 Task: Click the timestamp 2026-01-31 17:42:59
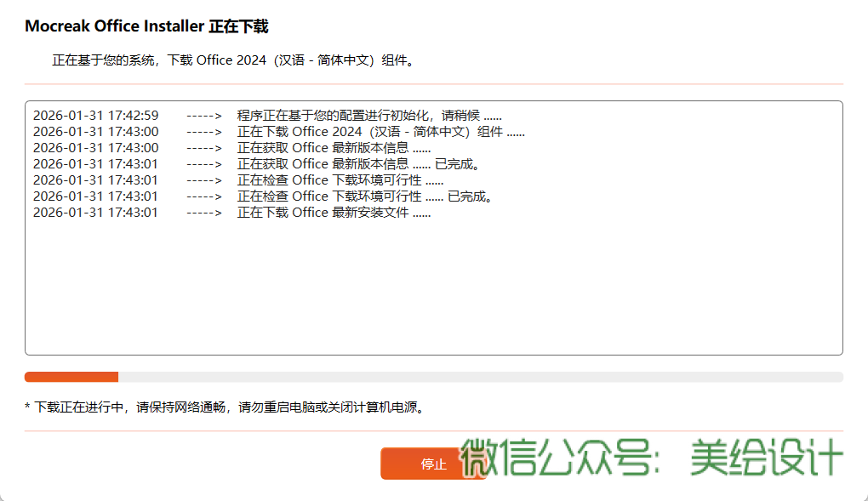[x=95, y=116]
